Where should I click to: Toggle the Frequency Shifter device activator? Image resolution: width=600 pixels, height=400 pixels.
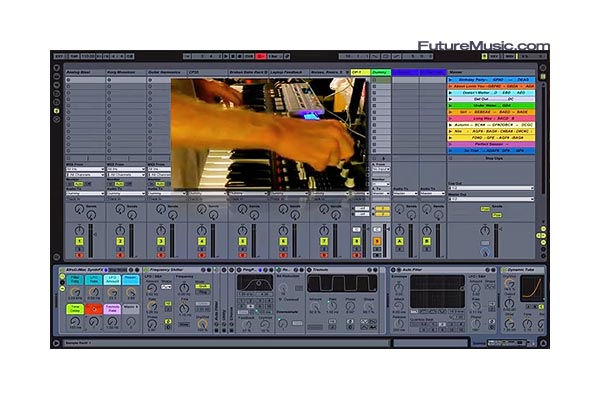click(x=146, y=270)
